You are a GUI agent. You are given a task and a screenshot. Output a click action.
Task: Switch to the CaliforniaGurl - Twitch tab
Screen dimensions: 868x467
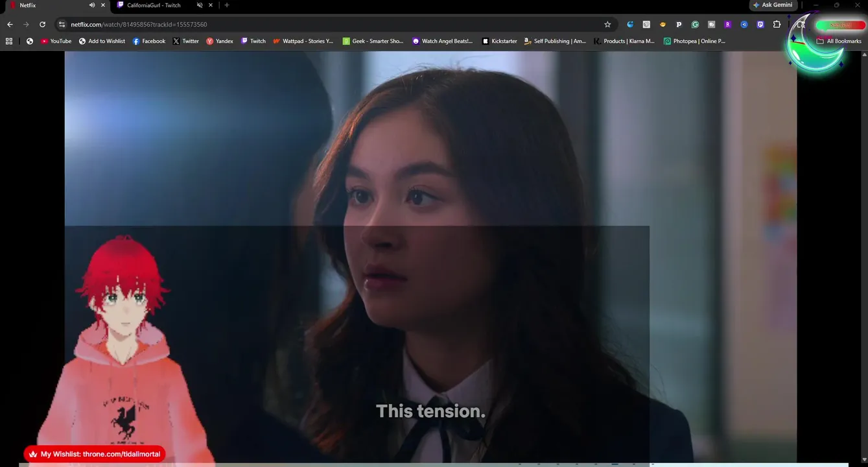click(x=153, y=5)
